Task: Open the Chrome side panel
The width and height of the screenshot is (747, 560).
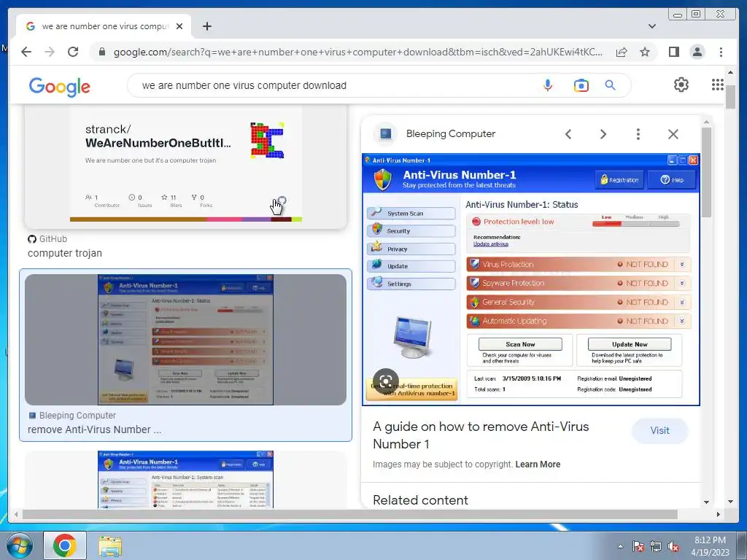Action: click(x=673, y=52)
